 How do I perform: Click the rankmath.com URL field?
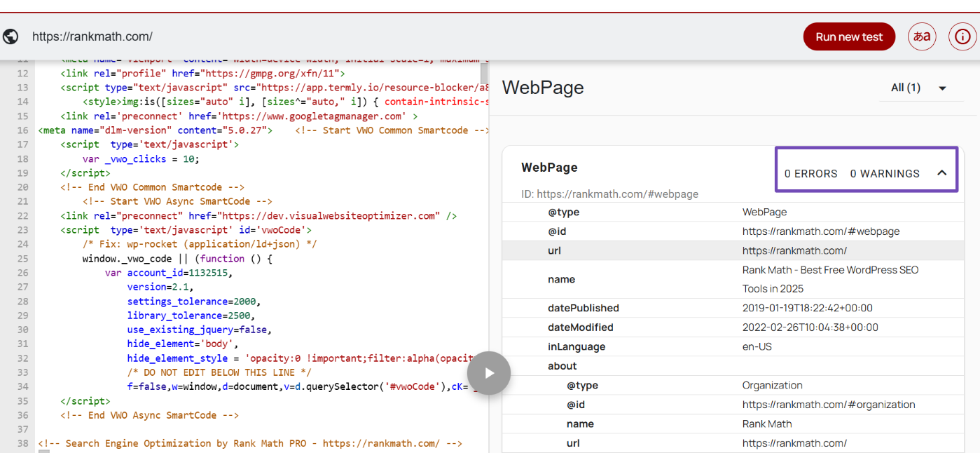click(92, 36)
